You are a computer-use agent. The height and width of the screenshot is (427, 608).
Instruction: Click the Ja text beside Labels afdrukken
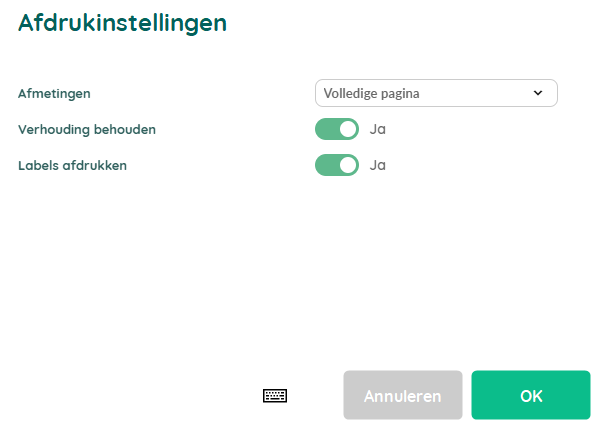377,165
